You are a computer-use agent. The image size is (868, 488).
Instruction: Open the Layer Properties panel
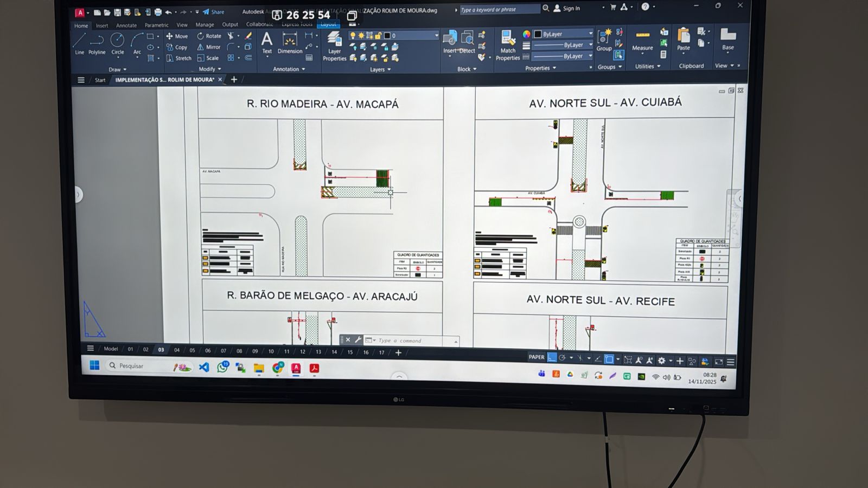[334, 46]
